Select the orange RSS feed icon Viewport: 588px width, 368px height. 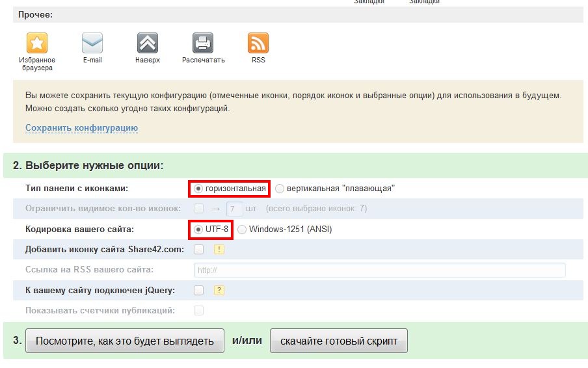coord(258,44)
